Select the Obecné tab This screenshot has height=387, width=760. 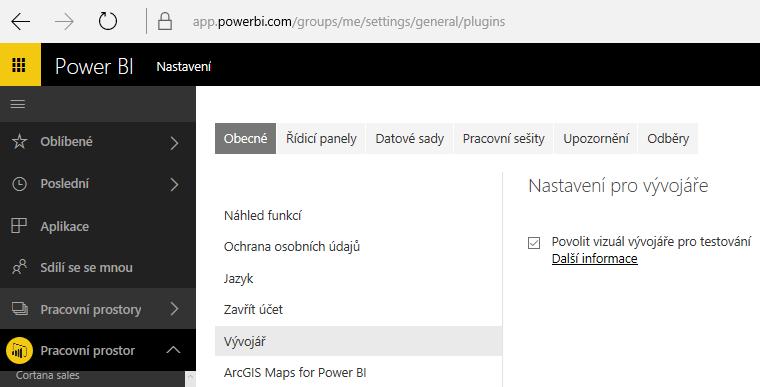pos(245,139)
